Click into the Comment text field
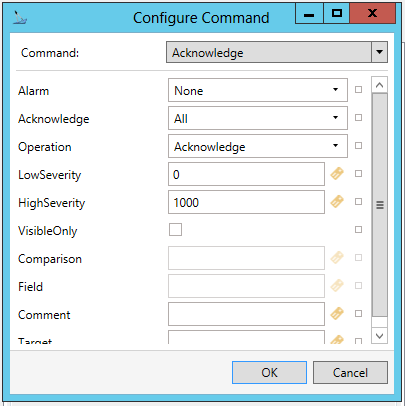Image resolution: width=405 pixels, height=406 pixels. pyautogui.click(x=246, y=314)
